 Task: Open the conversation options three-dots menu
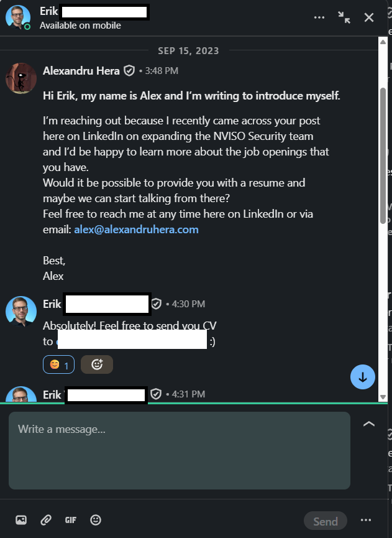319,17
